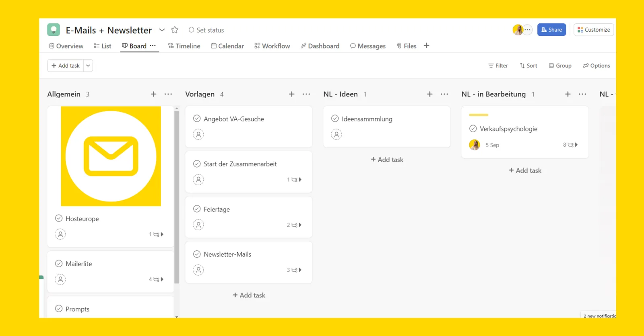644x336 pixels.
Task: Mark Verkaufspsychologie task complete
Action: (473, 129)
